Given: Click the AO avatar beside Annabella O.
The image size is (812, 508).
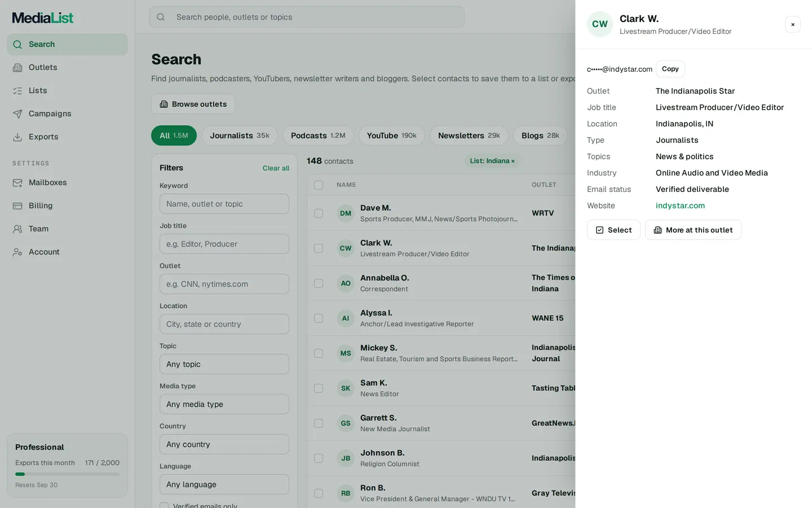Looking at the screenshot, I should 346,283.
